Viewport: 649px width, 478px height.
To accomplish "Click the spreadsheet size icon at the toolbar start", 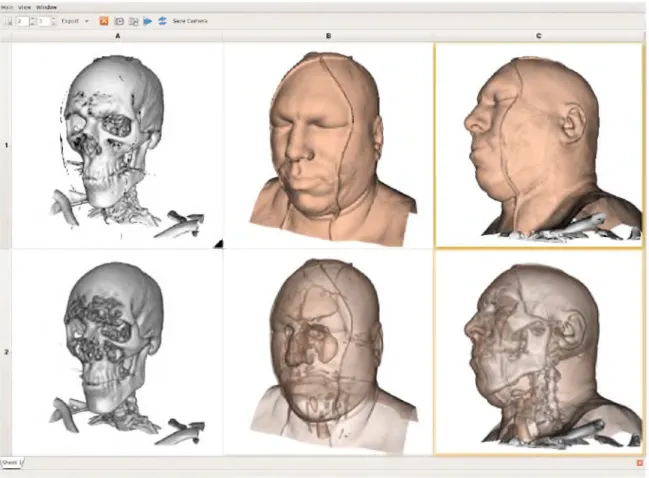I will pyautogui.click(x=8, y=21).
